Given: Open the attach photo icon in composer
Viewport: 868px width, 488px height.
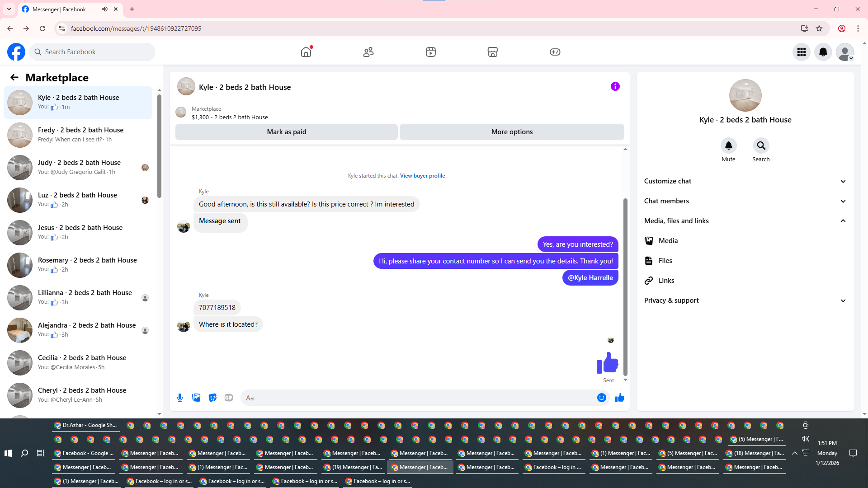Looking at the screenshot, I should [x=196, y=398].
